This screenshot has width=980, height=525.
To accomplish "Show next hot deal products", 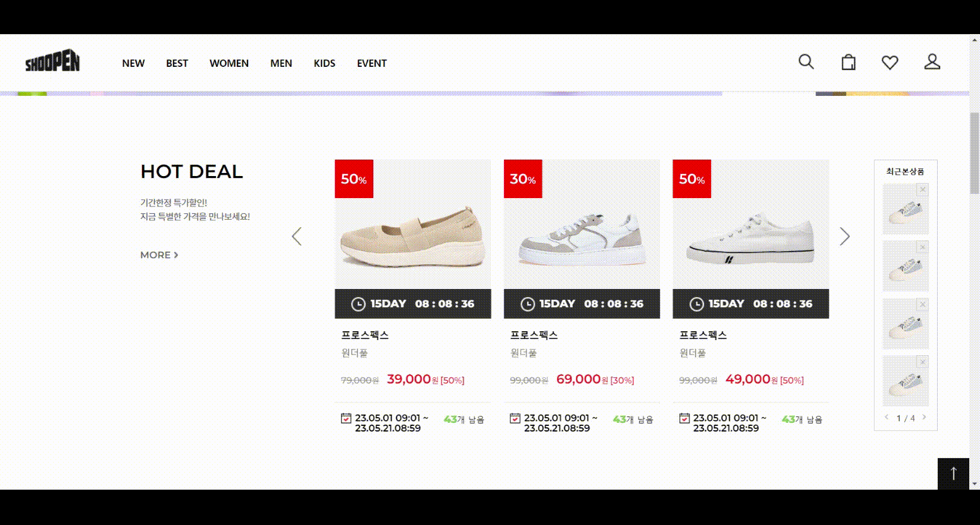I will pos(845,237).
